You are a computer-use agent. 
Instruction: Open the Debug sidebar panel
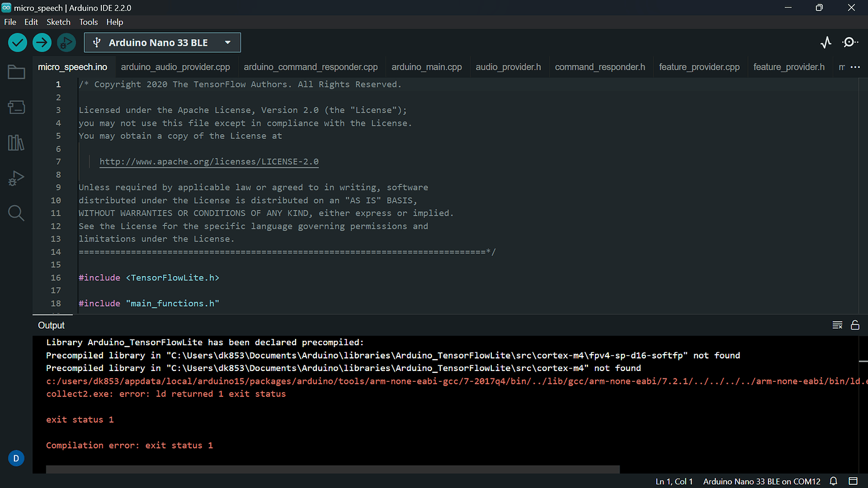pos(16,179)
